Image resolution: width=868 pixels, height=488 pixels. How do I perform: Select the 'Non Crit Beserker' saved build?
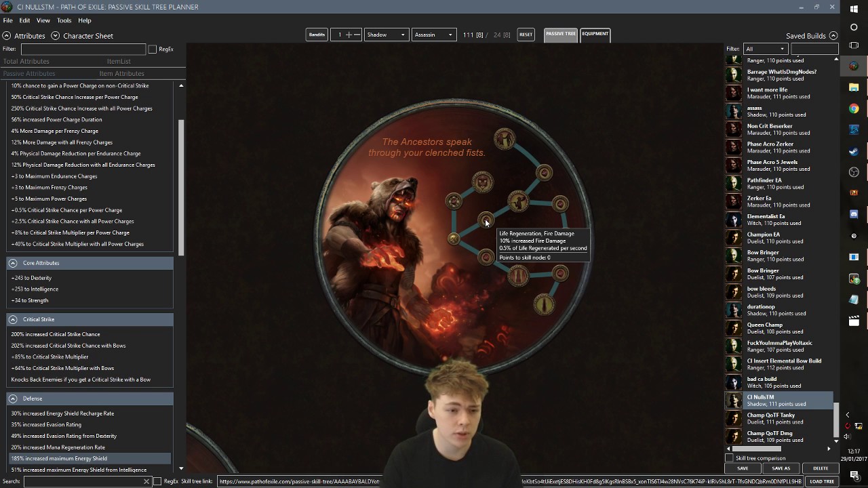tap(780, 129)
